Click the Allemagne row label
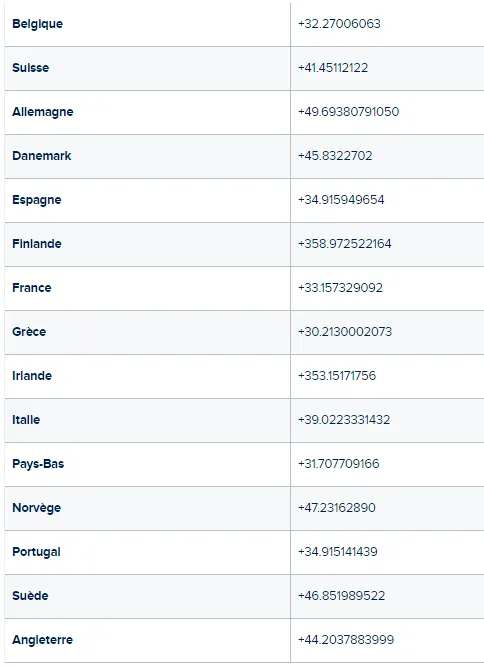 (x=43, y=112)
